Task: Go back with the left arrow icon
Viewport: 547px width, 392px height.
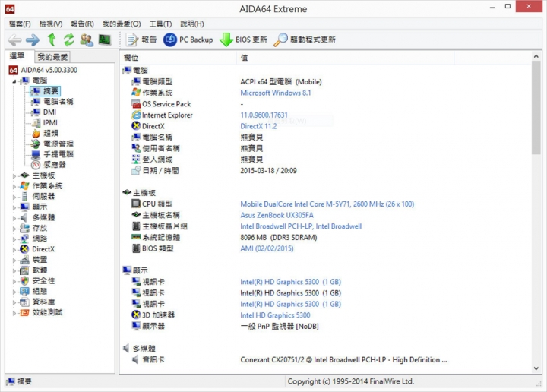Action: pyautogui.click(x=14, y=40)
